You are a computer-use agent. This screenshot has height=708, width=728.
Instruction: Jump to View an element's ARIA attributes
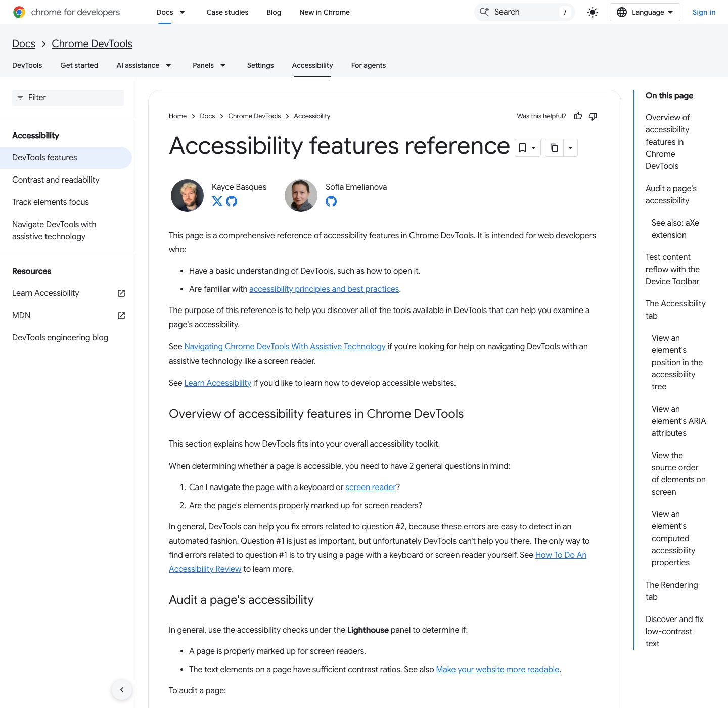[678, 421]
